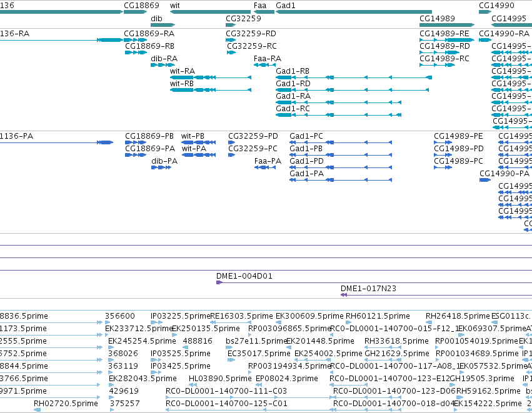
Task: Click EST EC35017.5prime
Action: (x=231, y=360)
